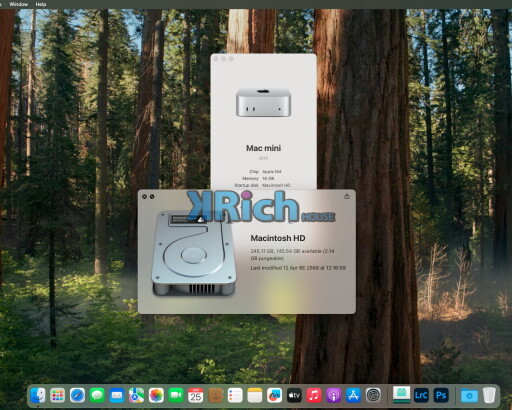Click the 'Mac mini' heading in About window

pyautogui.click(x=263, y=148)
